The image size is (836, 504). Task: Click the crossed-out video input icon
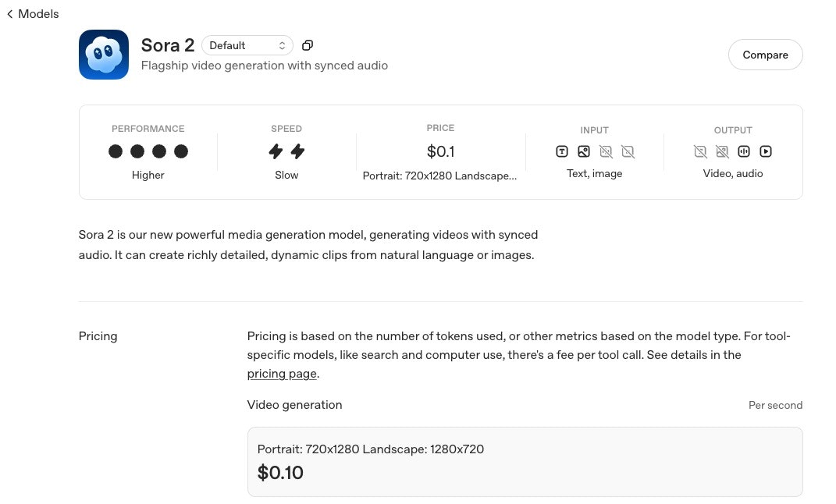[x=628, y=151]
